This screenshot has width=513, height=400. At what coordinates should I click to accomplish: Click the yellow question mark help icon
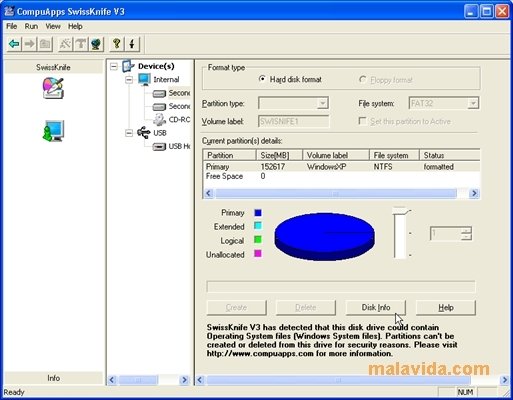click(x=116, y=44)
